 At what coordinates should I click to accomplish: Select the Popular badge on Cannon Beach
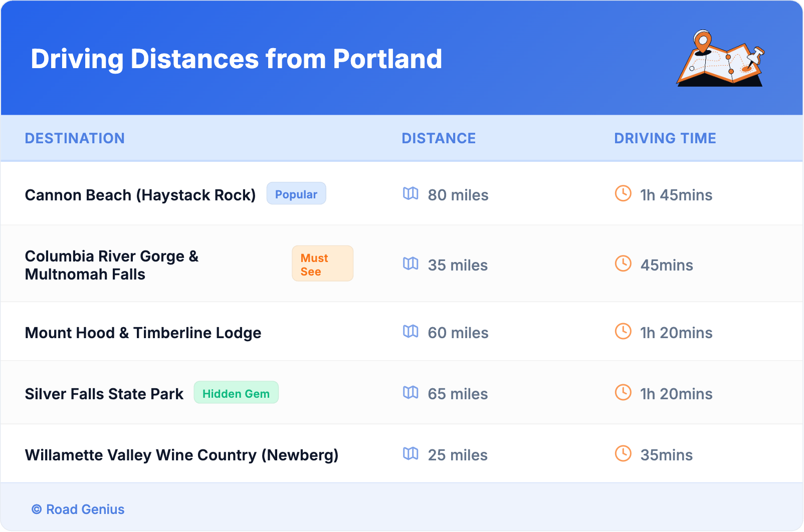click(x=296, y=194)
